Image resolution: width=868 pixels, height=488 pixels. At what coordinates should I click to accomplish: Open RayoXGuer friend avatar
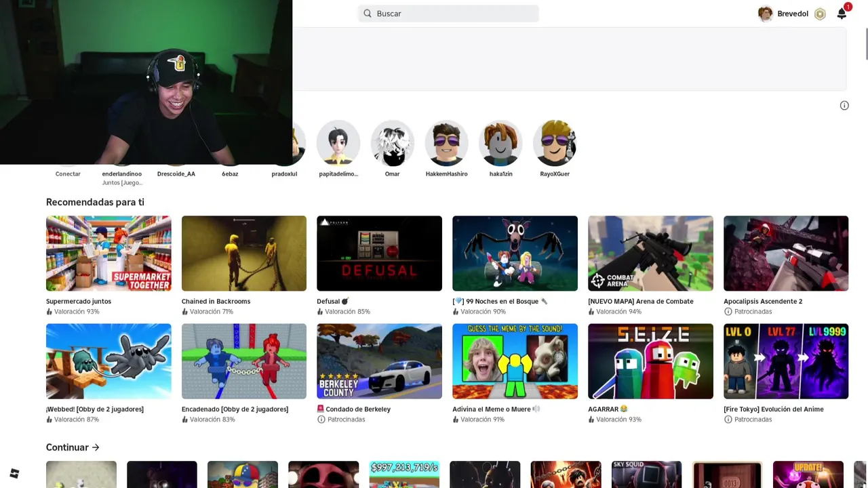[x=555, y=143]
